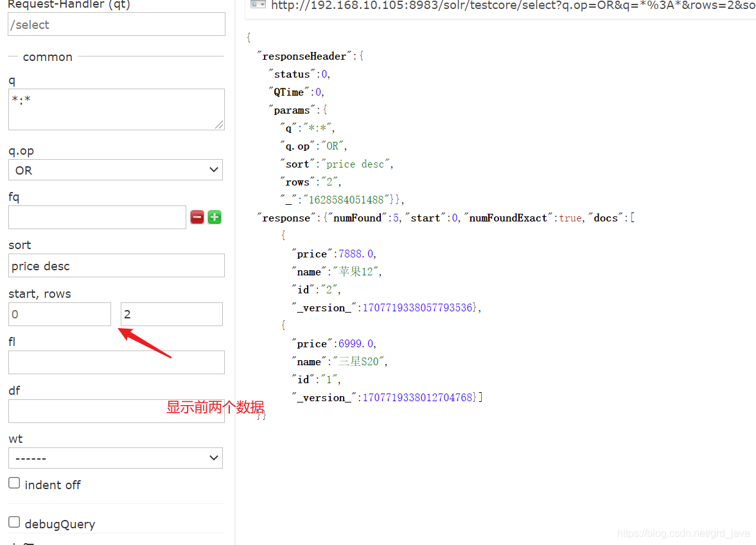The image size is (756, 545).
Task: Click the start field showing 0
Action: click(60, 314)
